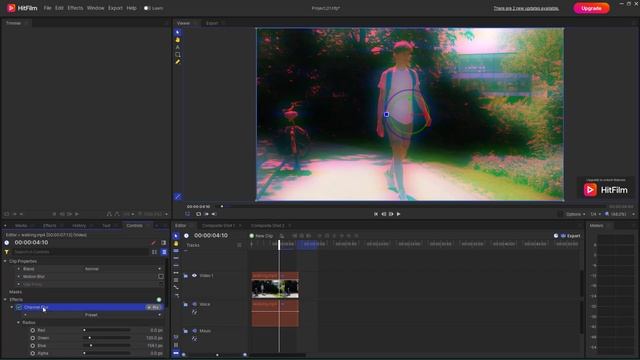This screenshot has height=360, width=640.
Task: Toggle keyframing for Red radius
Action: tap(33, 330)
